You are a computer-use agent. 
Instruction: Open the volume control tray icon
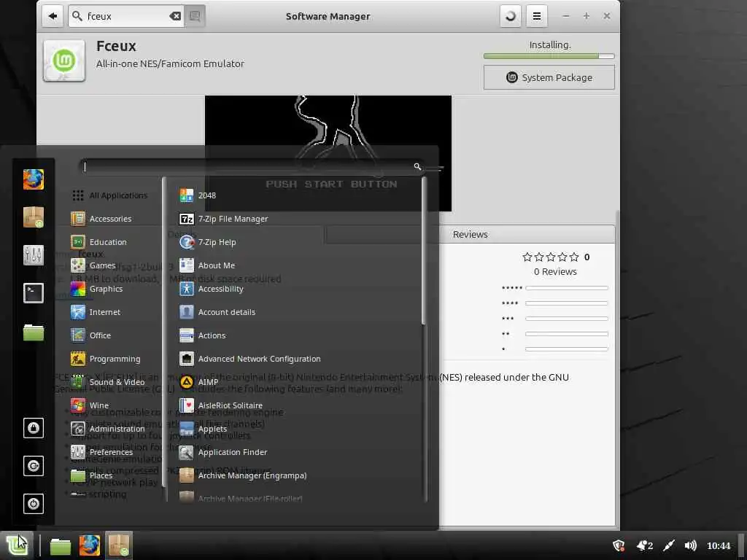coord(690,545)
